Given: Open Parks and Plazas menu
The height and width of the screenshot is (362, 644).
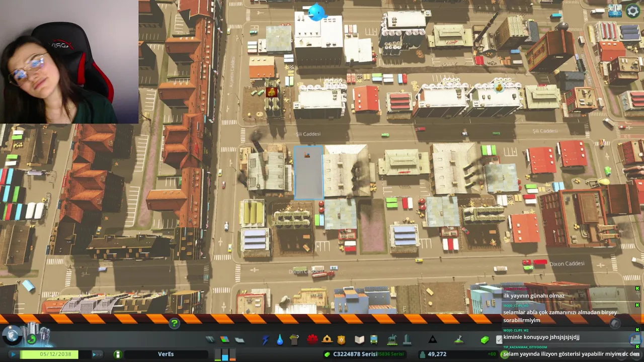Looking at the screenshot, I should pos(392,340).
